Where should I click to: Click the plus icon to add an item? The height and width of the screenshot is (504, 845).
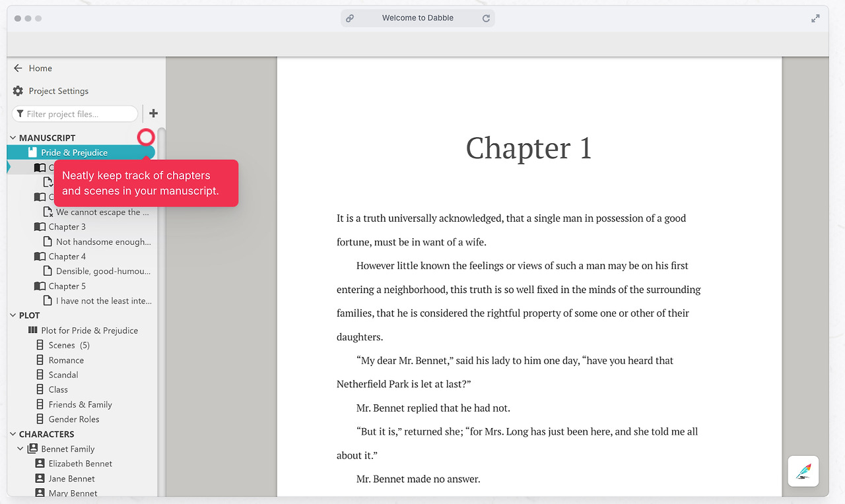tap(153, 113)
